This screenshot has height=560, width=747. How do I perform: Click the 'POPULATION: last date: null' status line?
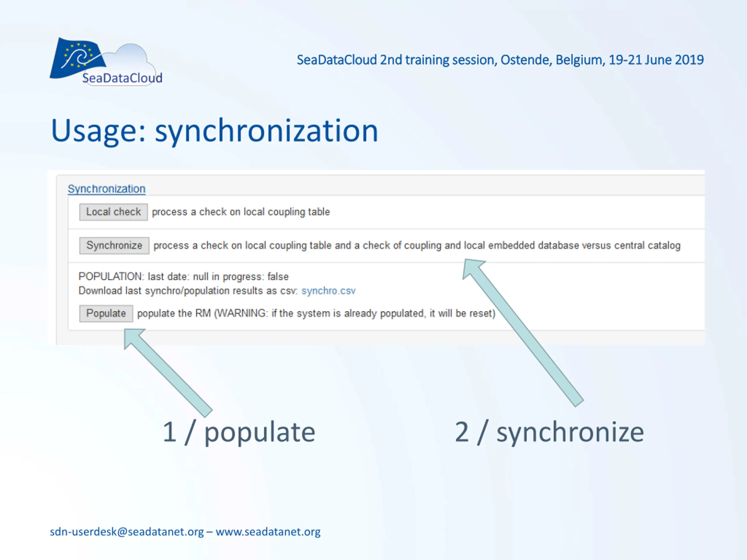pyautogui.click(x=183, y=276)
